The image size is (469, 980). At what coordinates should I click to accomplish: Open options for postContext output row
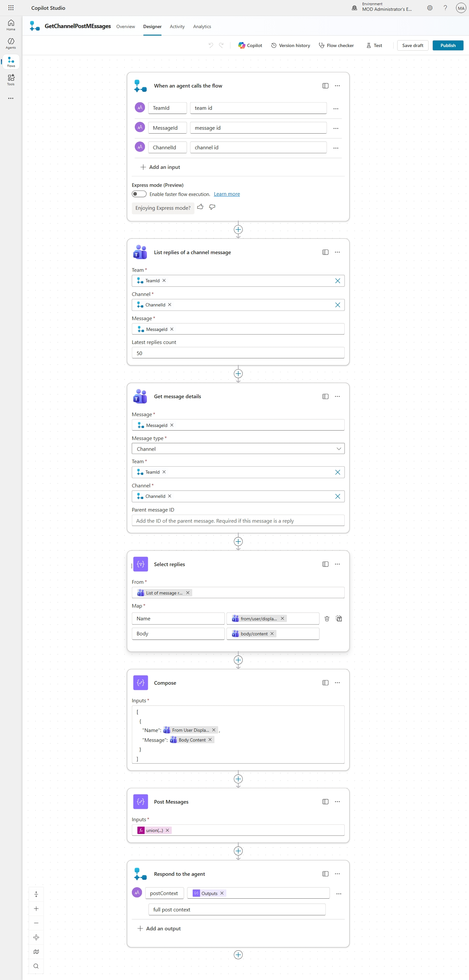[x=339, y=894]
